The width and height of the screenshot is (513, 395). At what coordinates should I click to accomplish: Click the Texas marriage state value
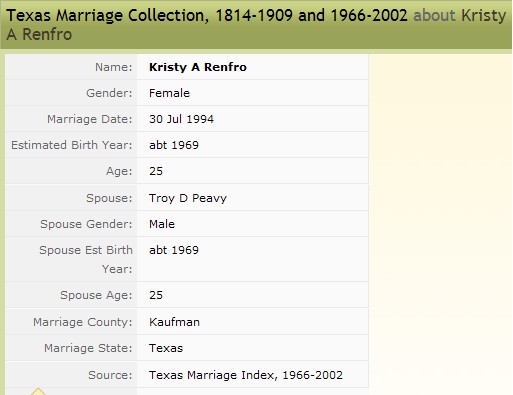coord(166,348)
